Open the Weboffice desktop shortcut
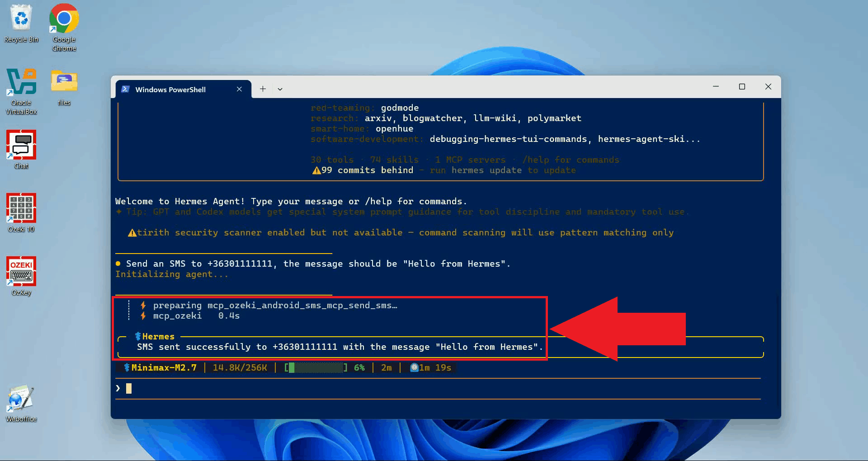The image size is (868, 461). click(x=21, y=403)
